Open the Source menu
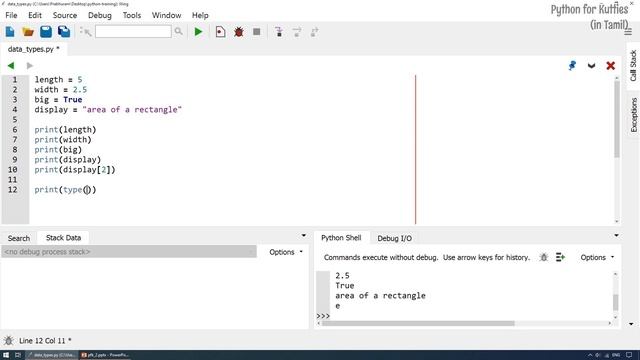The width and height of the screenshot is (640, 360). [65, 15]
